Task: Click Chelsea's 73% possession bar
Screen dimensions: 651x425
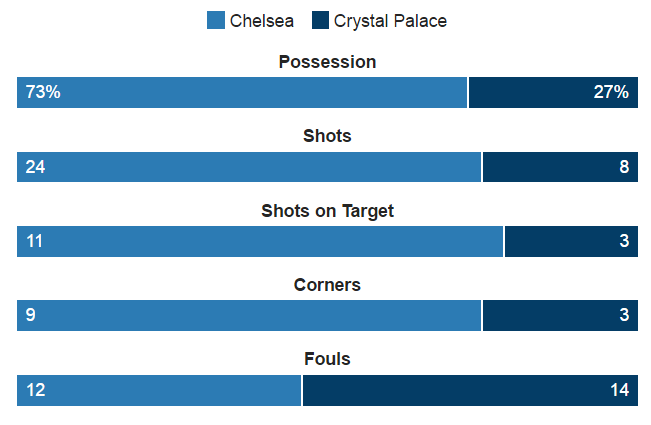Action: 242,92
